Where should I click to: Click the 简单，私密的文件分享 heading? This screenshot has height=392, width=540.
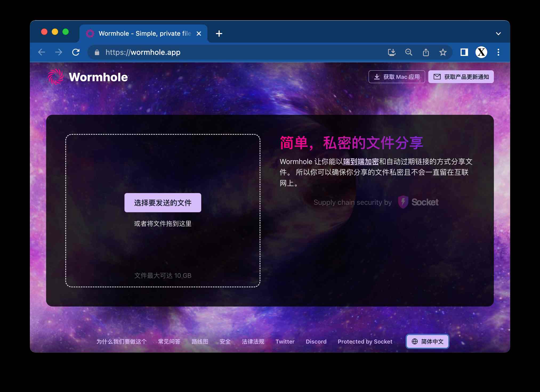pos(351,143)
